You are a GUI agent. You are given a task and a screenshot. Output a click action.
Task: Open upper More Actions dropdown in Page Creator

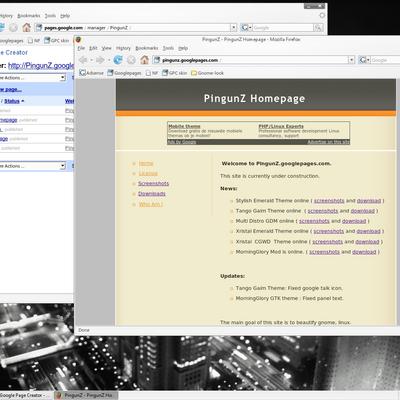click(x=32, y=78)
